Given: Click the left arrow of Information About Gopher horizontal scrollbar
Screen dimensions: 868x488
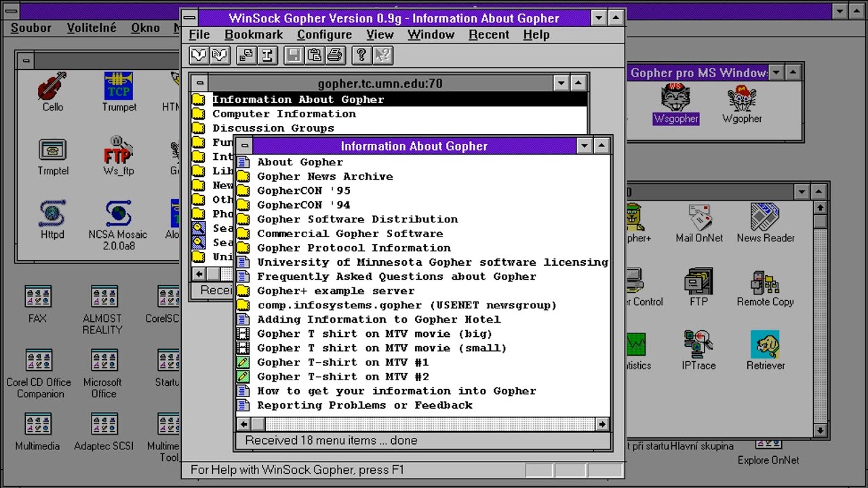Looking at the screenshot, I should 244,424.
